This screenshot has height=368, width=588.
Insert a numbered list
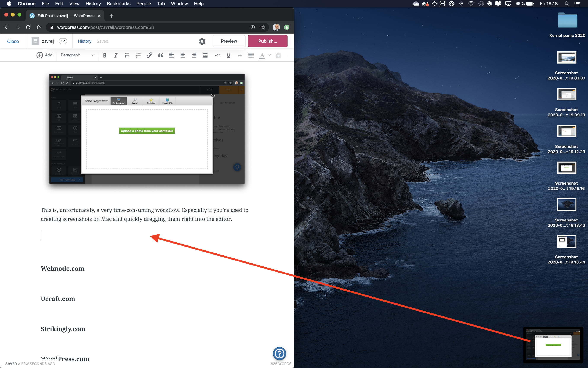[138, 55]
